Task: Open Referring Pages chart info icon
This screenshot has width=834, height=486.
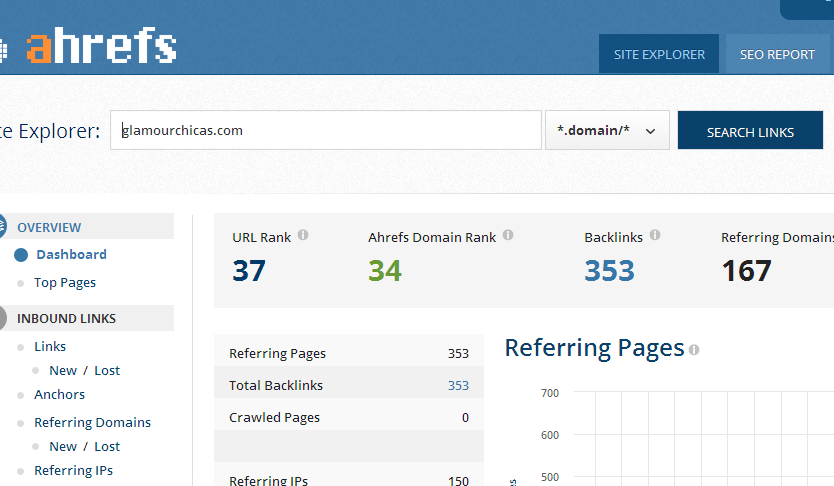Action: pos(694,350)
